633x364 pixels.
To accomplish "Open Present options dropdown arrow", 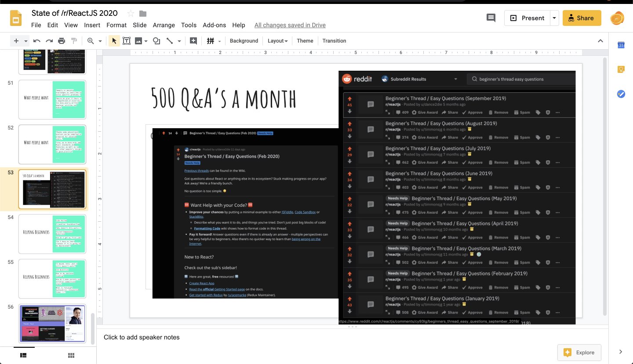I will (554, 18).
